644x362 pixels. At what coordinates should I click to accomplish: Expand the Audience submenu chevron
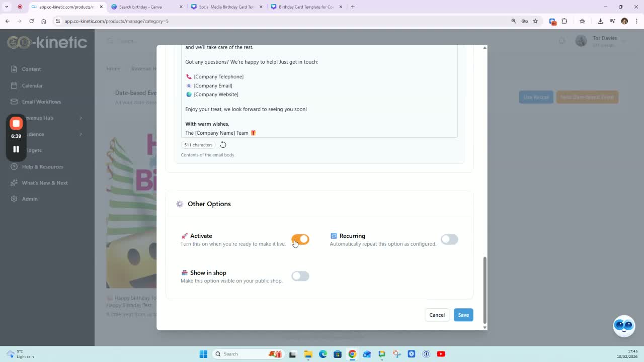(x=80, y=134)
